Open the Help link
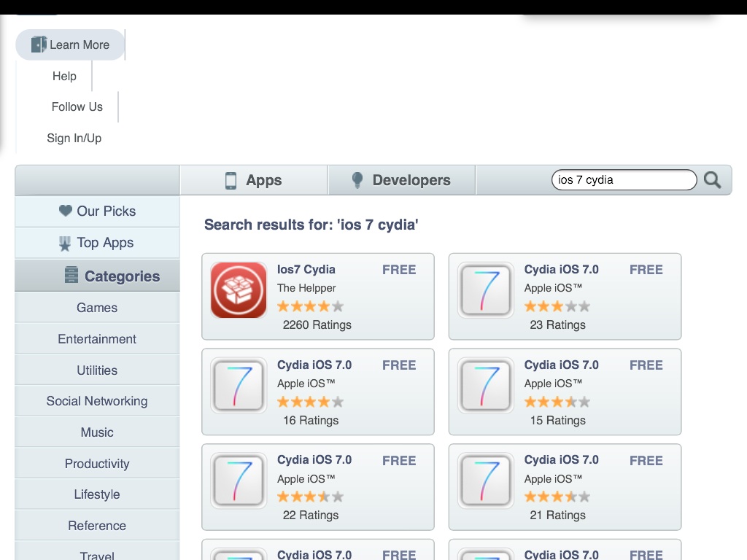The width and height of the screenshot is (747, 560). point(64,76)
